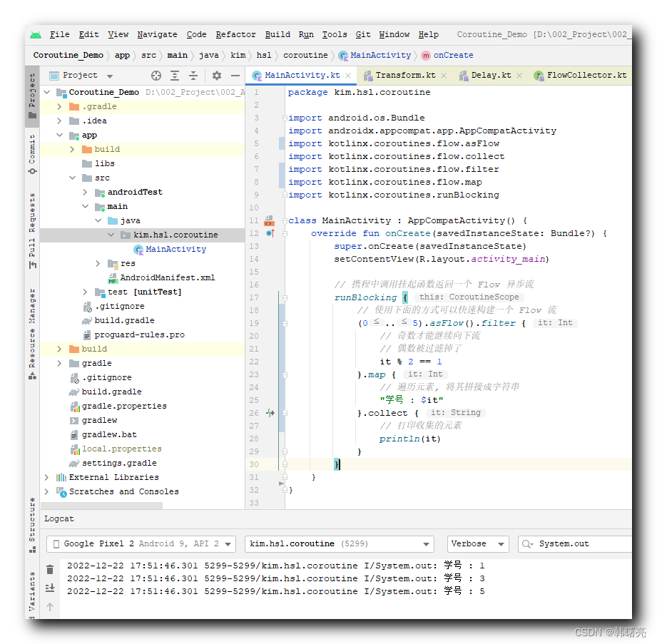Viewport: 657px width, 644px height.
Task: Open the Refactor menu
Action: click(x=235, y=35)
